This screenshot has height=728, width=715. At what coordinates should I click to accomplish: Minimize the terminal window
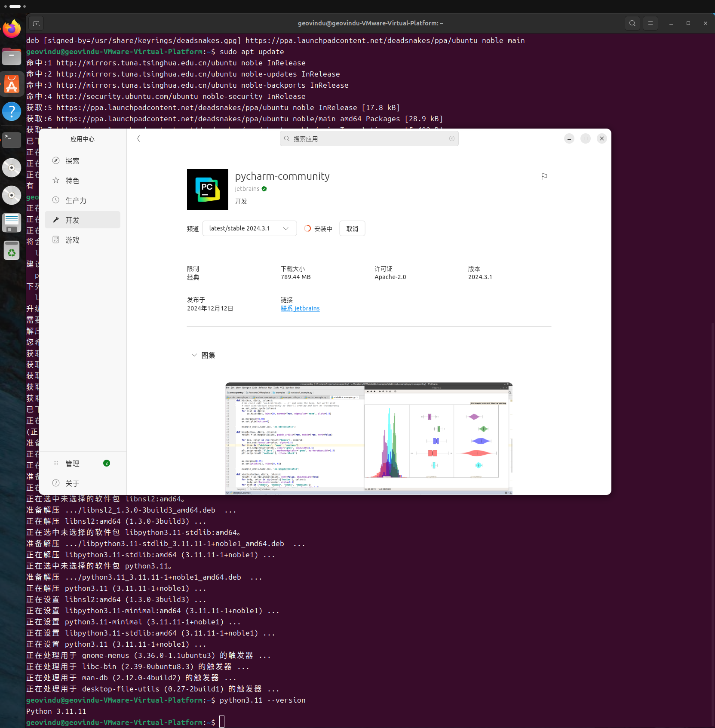tap(671, 23)
